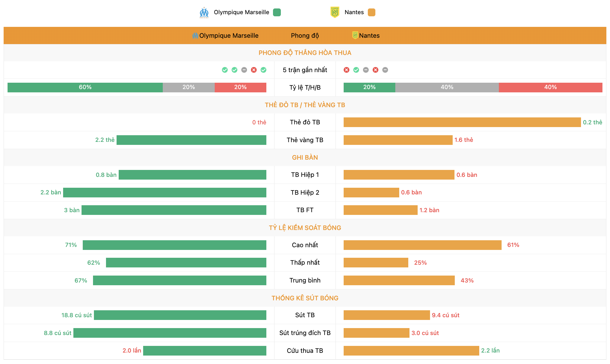Click Nantes' grey 40% draw segment

(447, 87)
